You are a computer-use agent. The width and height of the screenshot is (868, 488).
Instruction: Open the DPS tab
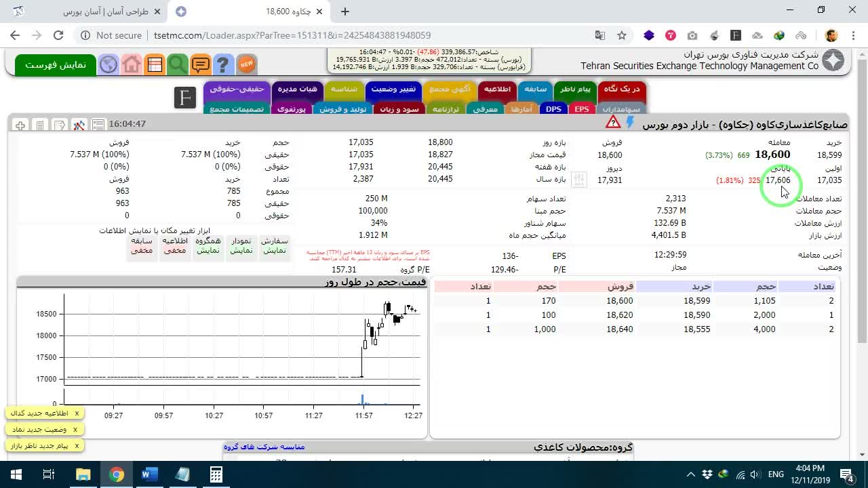(554, 108)
